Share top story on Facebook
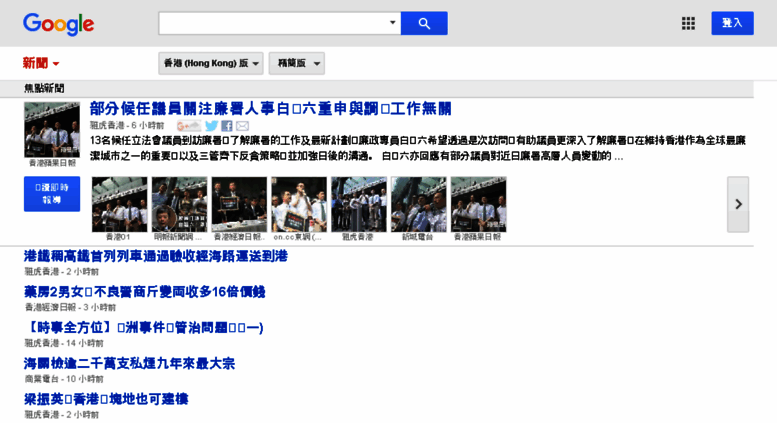The height and width of the screenshot is (423, 777). [x=227, y=126]
